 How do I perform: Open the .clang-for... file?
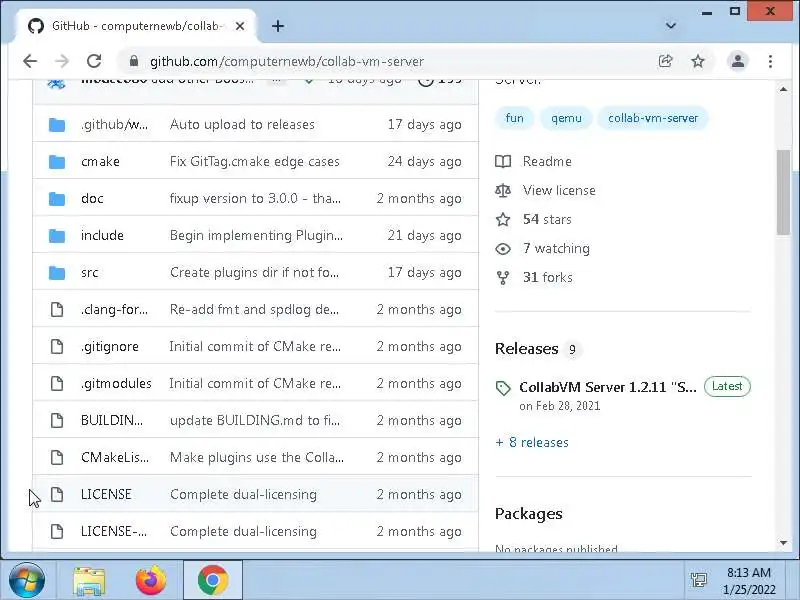tap(114, 310)
